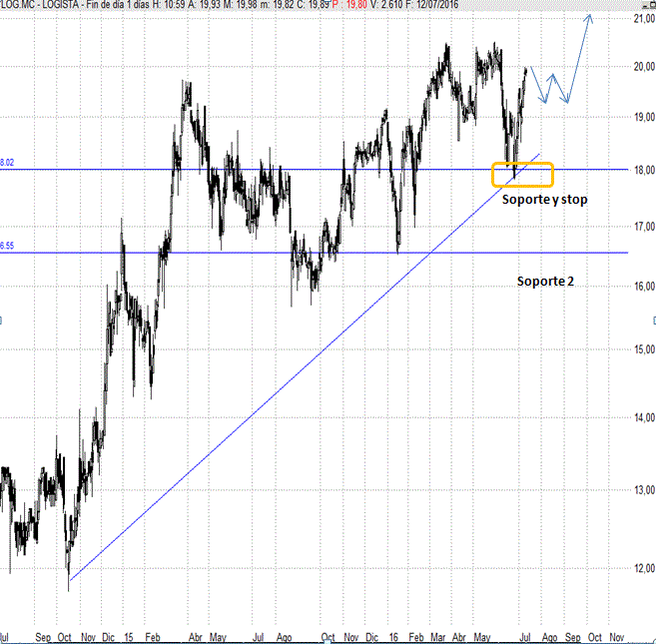The image size is (656, 644).
Task: Click the '15' year label on time axis
Action: tap(129, 637)
